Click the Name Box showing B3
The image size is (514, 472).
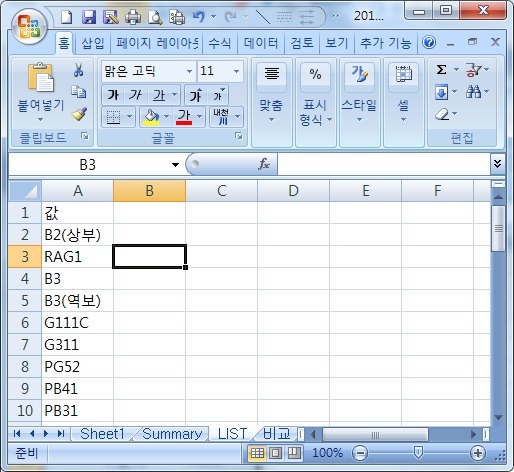88,164
